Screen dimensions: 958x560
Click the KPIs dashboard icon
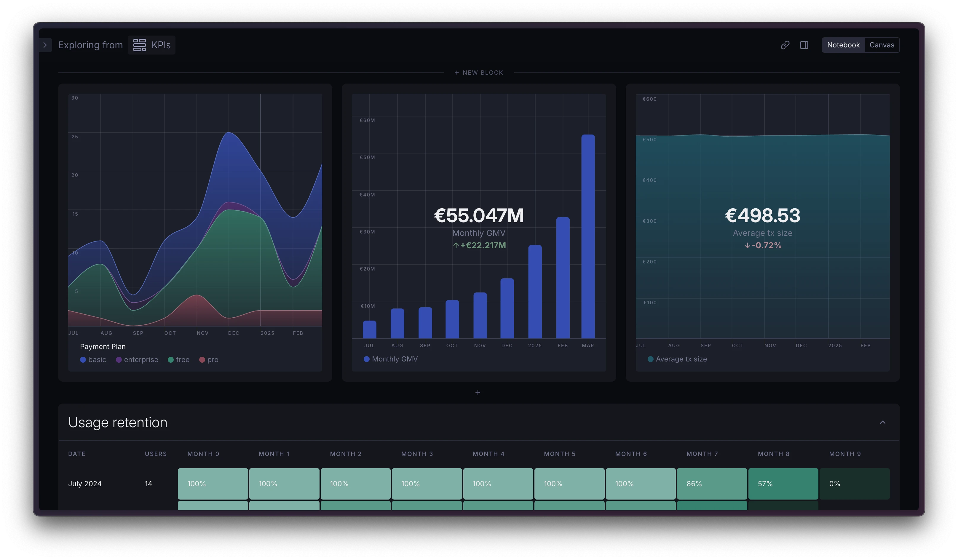click(x=139, y=45)
